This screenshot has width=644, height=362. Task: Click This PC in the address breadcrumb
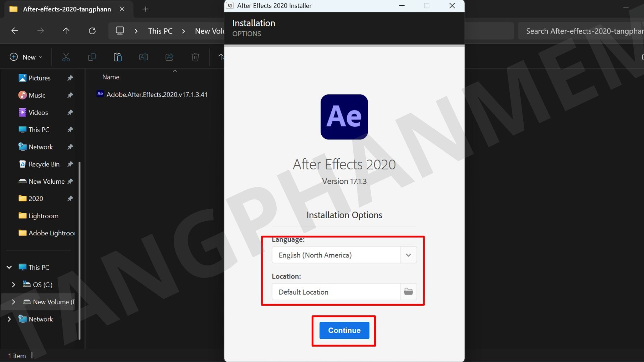(x=160, y=31)
